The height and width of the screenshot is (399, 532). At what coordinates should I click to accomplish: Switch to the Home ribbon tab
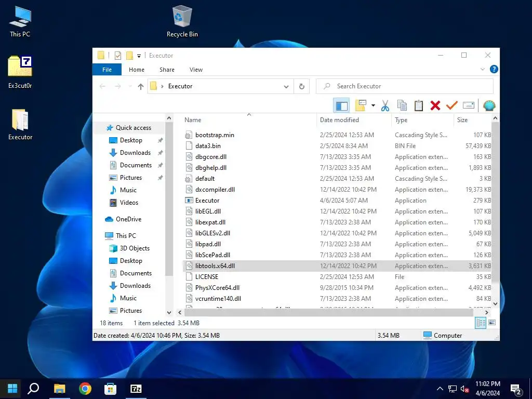point(137,70)
